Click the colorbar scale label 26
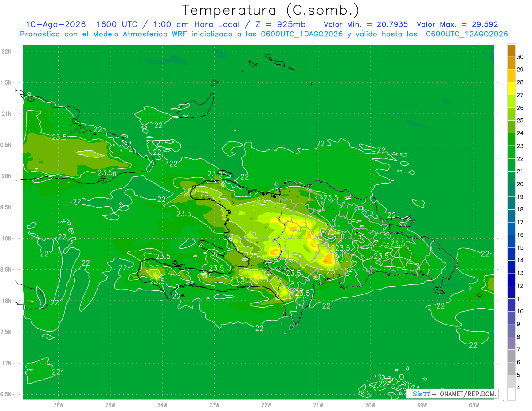 click(x=520, y=108)
